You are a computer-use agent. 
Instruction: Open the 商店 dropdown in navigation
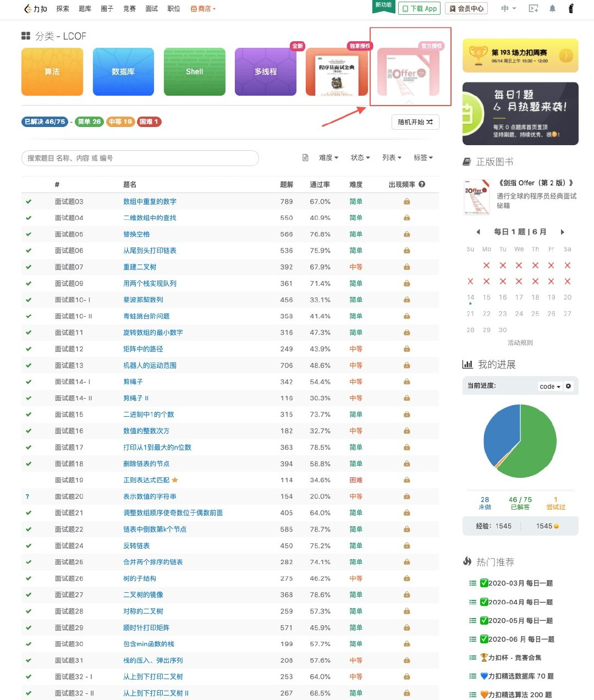click(x=203, y=9)
